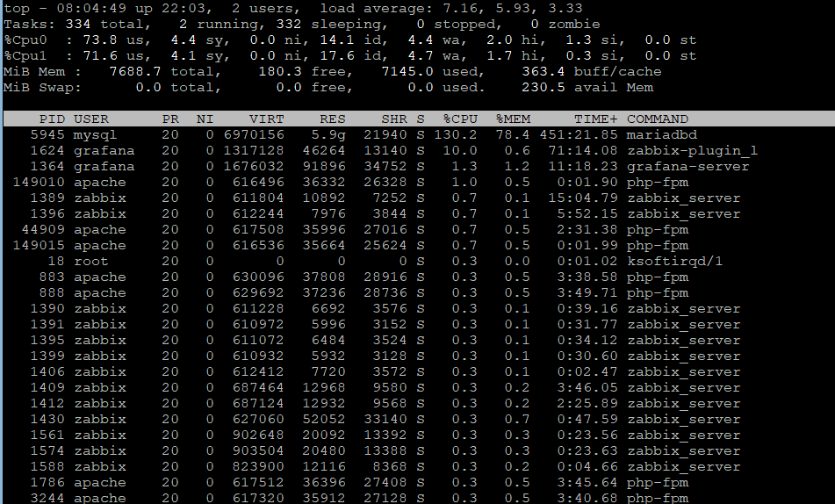Screen dimensions: 835x504
Task: Click the VIRT value 6970156
Action: 254,135
